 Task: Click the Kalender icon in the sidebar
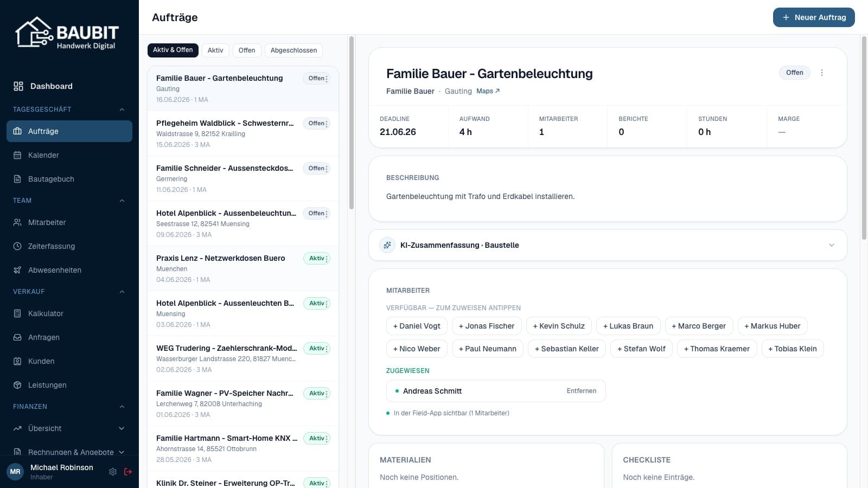17,155
